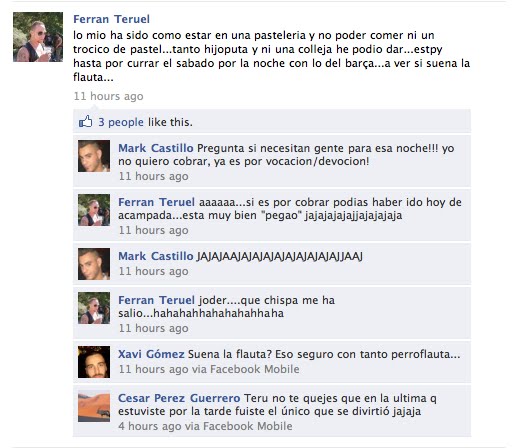Click the main post's "11 hours ago" timestamp
The width and height of the screenshot is (522, 448).
[x=109, y=96]
